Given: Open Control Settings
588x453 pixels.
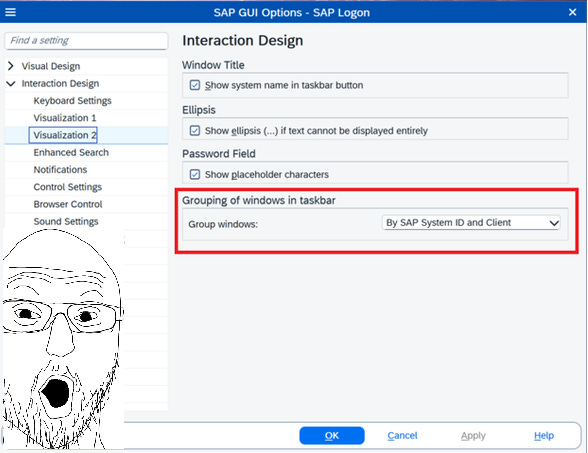Looking at the screenshot, I should [x=68, y=187].
